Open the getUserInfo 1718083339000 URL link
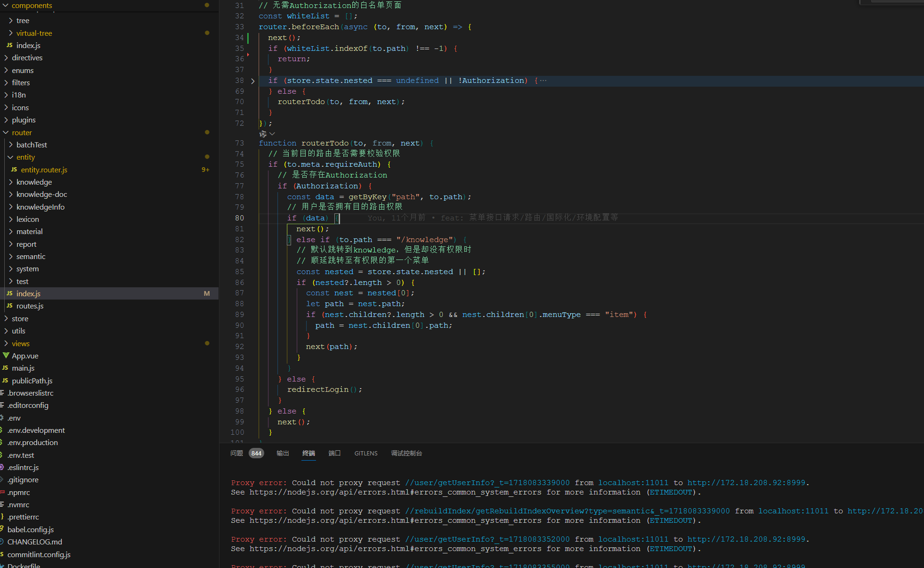Viewport: 924px width, 568px height. click(487, 483)
